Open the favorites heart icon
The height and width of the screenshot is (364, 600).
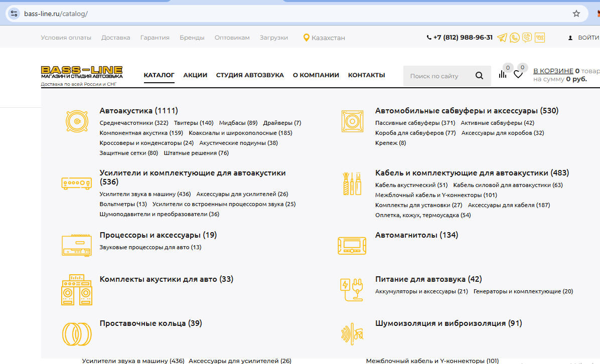(x=518, y=74)
